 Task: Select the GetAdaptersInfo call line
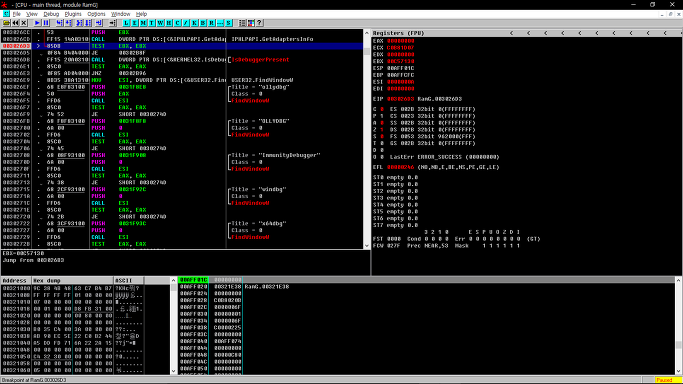click(182, 39)
